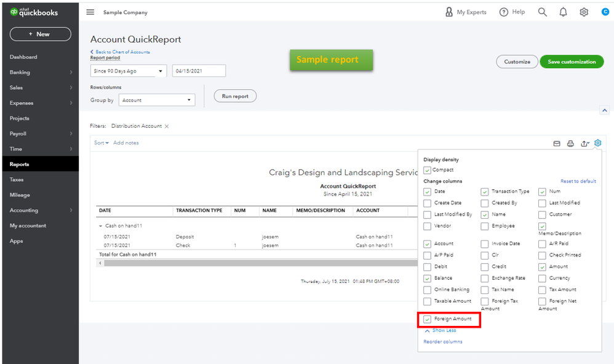Open the email report icon
This screenshot has height=364, width=614.
click(x=556, y=143)
